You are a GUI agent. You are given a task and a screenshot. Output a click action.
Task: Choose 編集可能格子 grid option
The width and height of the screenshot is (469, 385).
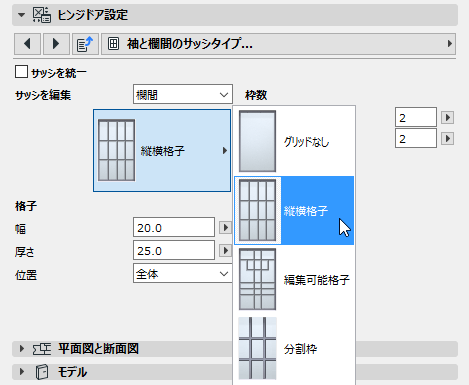click(294, 279)
